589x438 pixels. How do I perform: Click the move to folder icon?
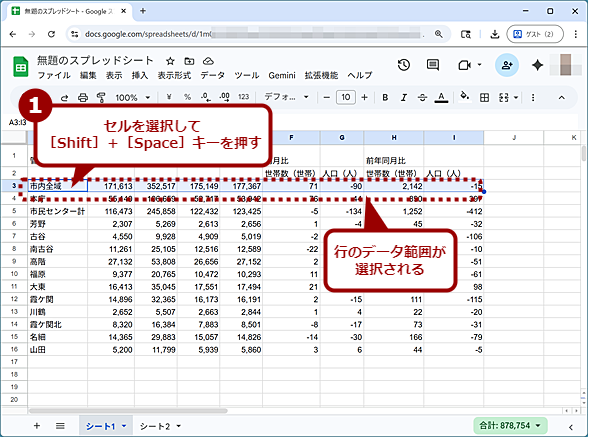point(189,61)
